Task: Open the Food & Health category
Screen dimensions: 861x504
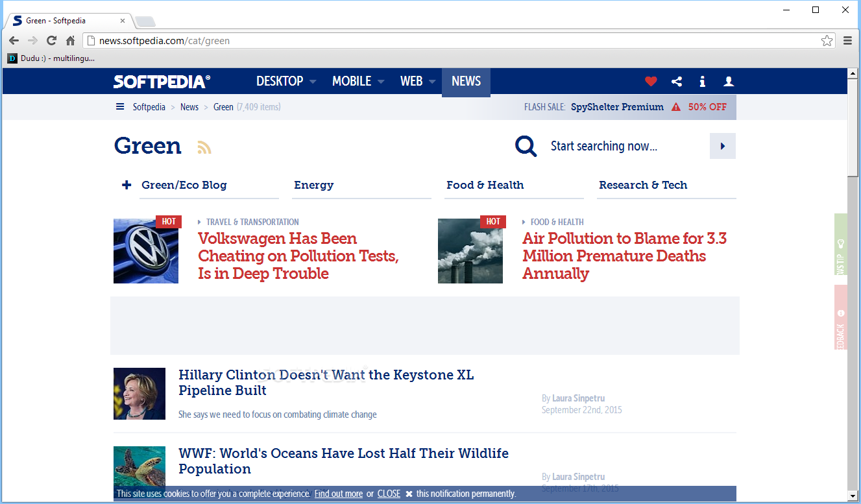Action: tap(485, 185)
